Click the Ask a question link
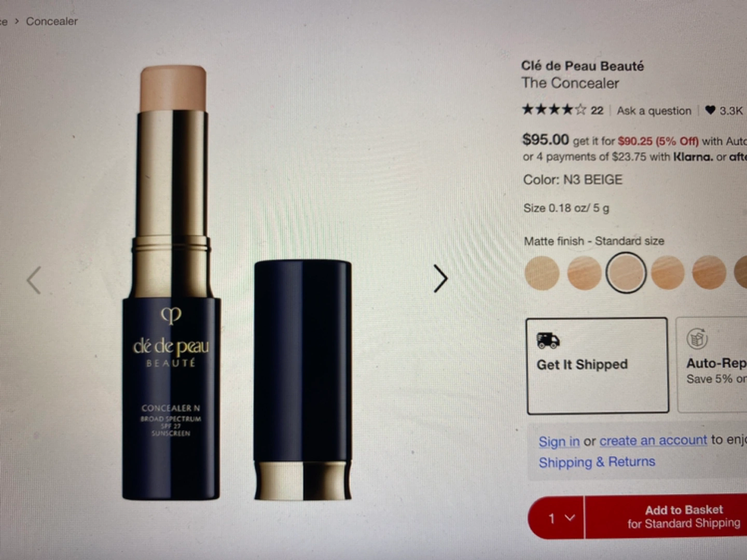The image size is (747, 560). point(654,110)
